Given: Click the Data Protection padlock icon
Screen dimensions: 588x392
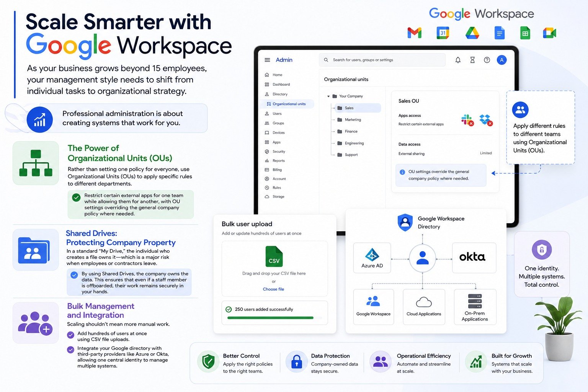Looking at the screenshot, I should 297,362.
